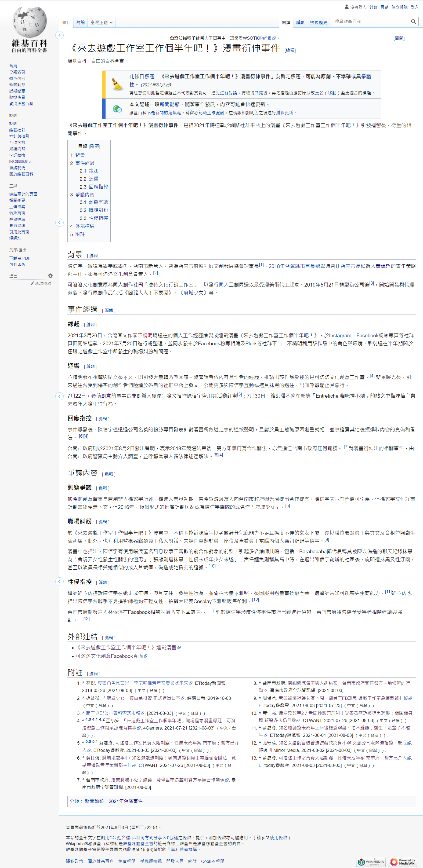423x868 pixels.
Task: Select the 編輯 tab at page top
Action: (300, 23)
